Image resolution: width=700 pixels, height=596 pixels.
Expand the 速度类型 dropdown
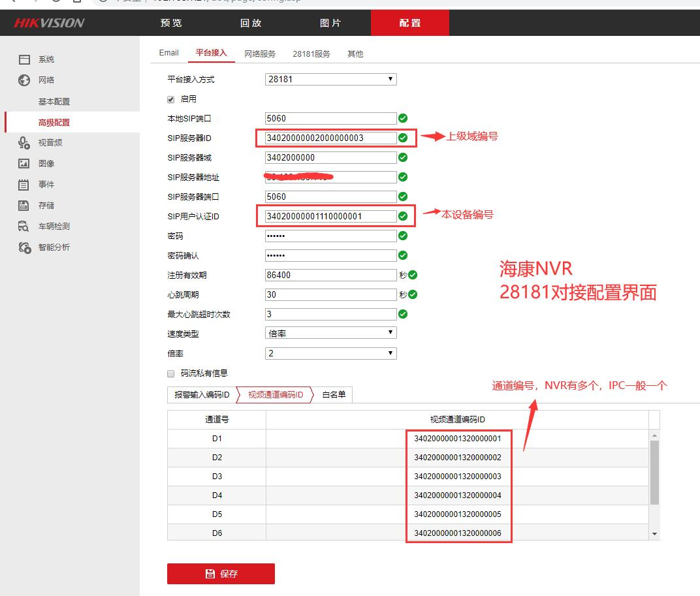click(330, 332)
